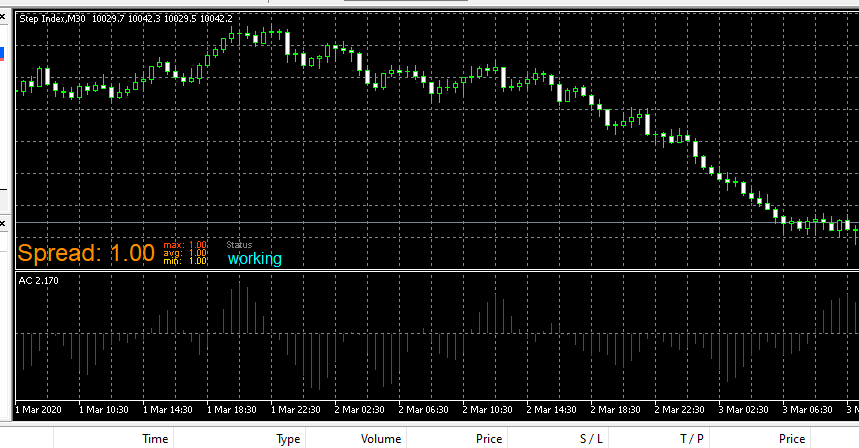Image resolution: width=859 pixels, height=448 pixels.
Task: Click the 1 Mar 10:30 time label
Action: [x=104, y=410]
